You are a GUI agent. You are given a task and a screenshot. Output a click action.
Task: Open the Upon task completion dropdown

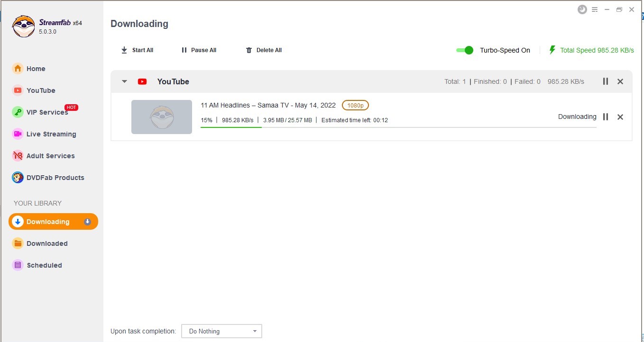(x=221, y=331)
